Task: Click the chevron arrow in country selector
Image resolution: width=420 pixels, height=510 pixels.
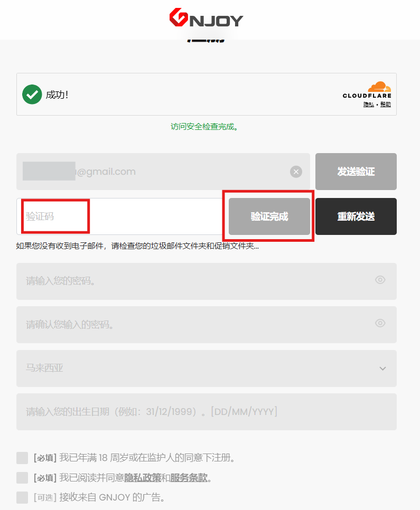Action: [382, 369]
